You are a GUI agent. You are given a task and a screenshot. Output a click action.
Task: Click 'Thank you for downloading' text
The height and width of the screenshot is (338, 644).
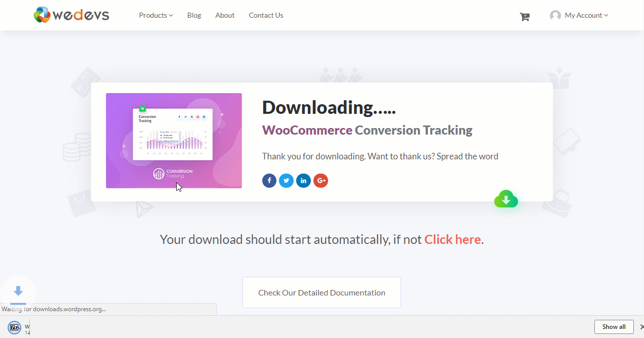click(x=313, y=156)
